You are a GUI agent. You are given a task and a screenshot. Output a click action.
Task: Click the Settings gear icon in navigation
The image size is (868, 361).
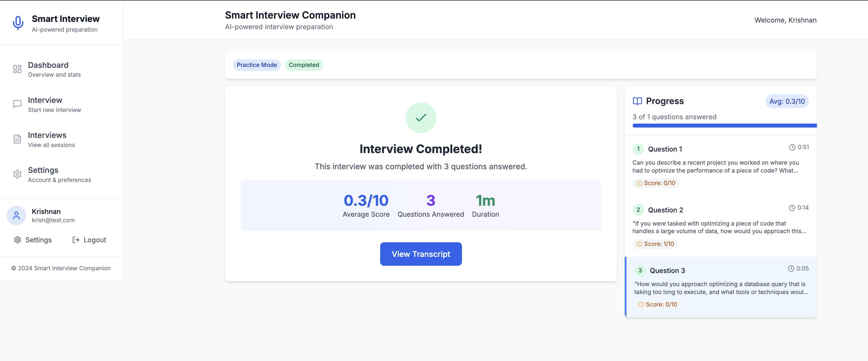point(17,174)
